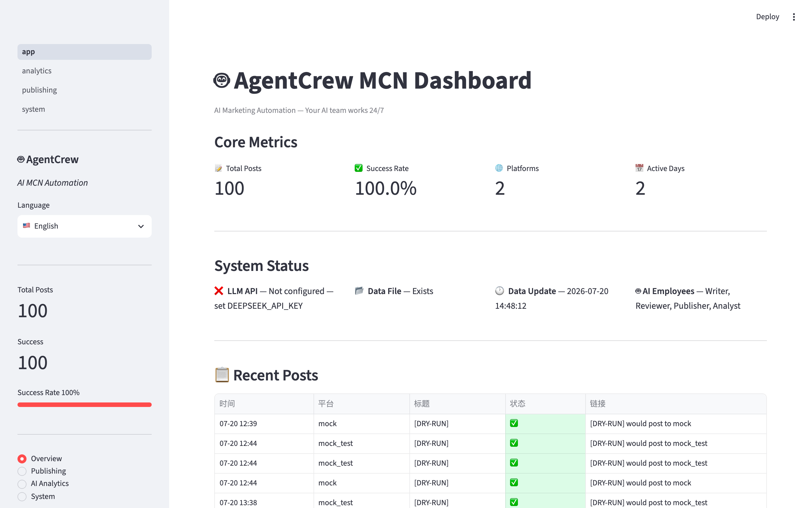
Task: Click the Data Update timestamp 14:48:12
Action: tap(511, 306)
